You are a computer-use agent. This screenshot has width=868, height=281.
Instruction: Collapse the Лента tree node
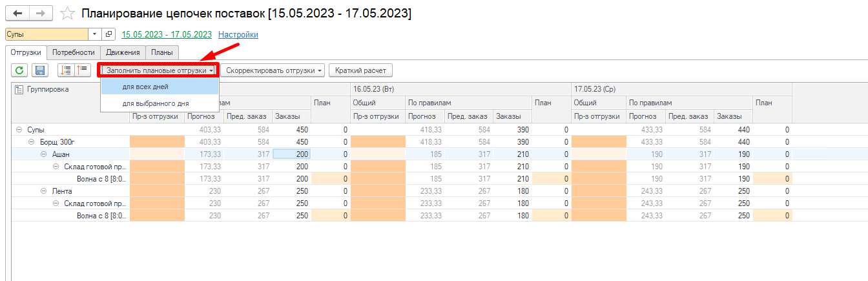[x=44, y=191]
